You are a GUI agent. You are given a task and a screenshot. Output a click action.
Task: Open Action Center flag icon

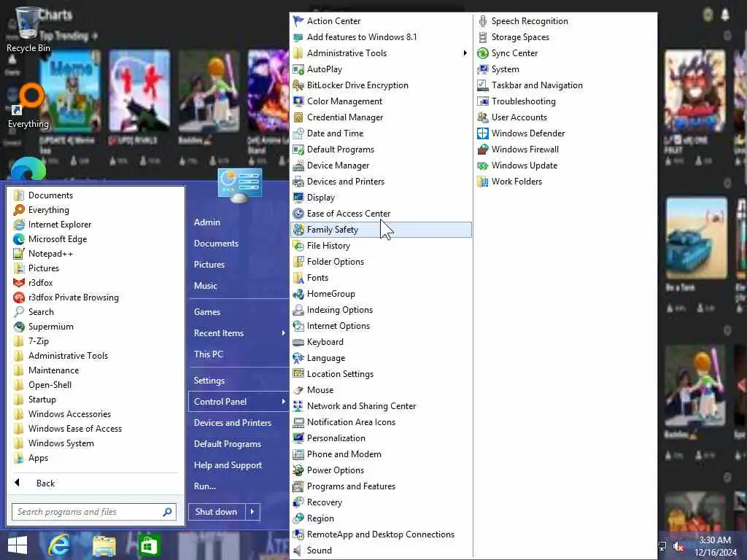click(298, 21)
